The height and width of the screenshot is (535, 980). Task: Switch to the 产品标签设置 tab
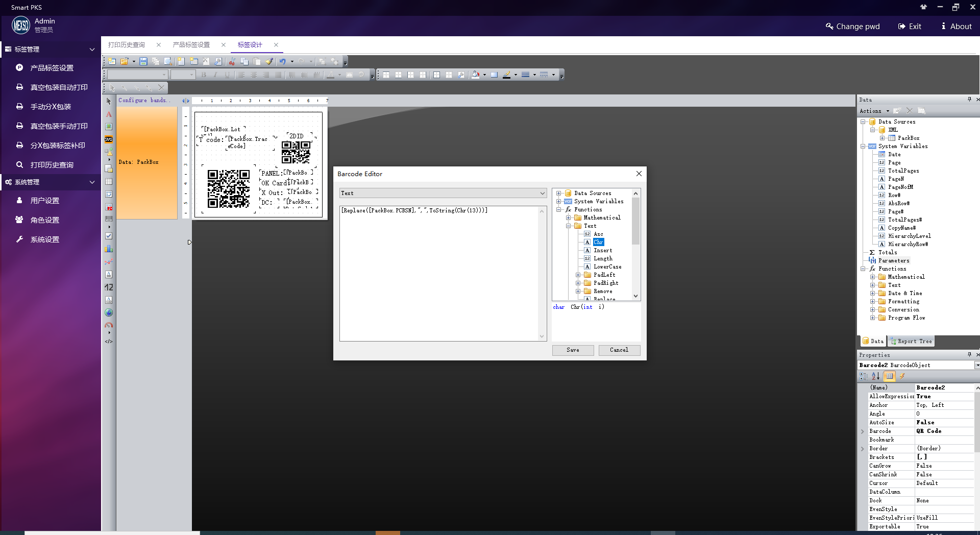coord(191,45)
